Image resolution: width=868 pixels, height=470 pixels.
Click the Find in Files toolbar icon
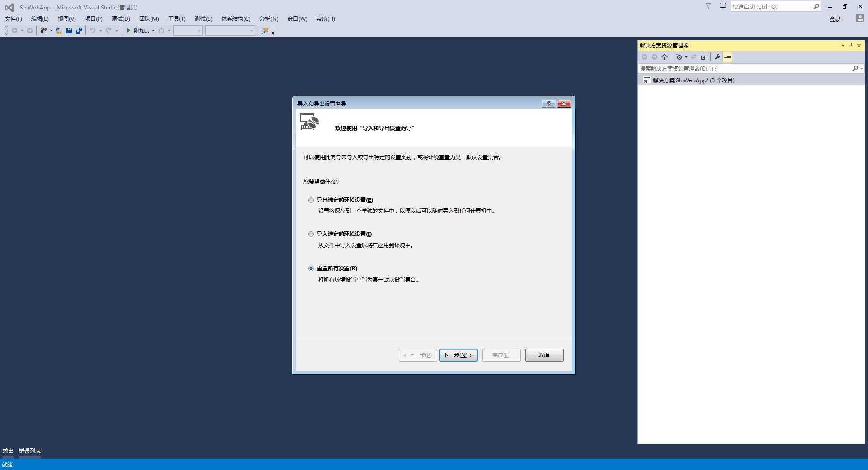(265, 30)
